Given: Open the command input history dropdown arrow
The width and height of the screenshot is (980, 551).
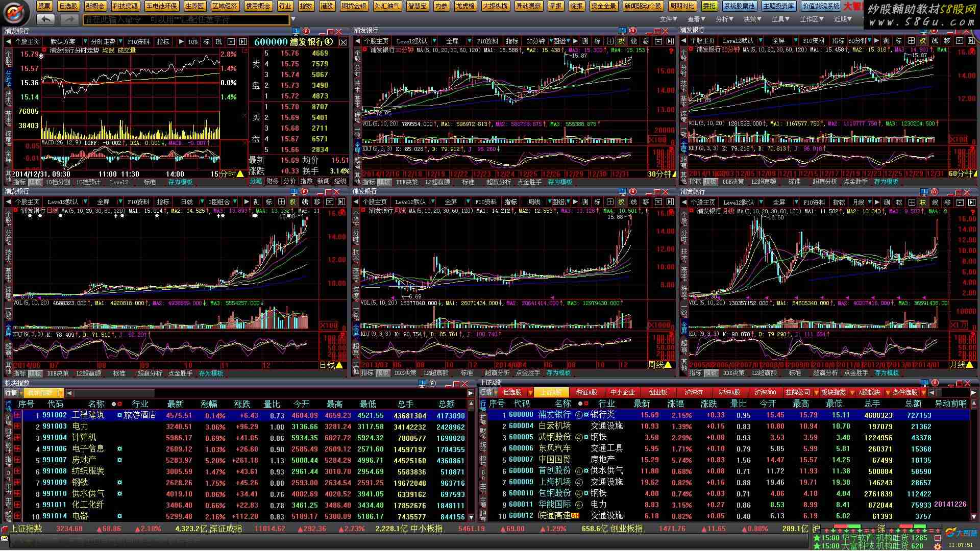Looking at the screenshot, I should [x=293, y=19].
